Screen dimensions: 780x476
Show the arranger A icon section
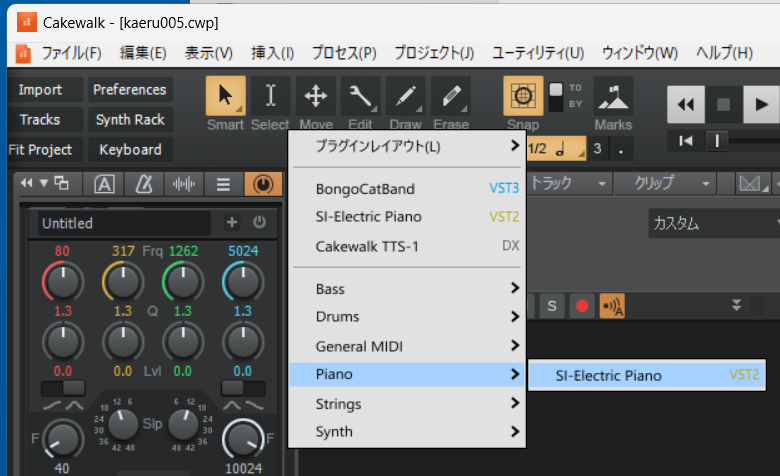pos(104,185)
